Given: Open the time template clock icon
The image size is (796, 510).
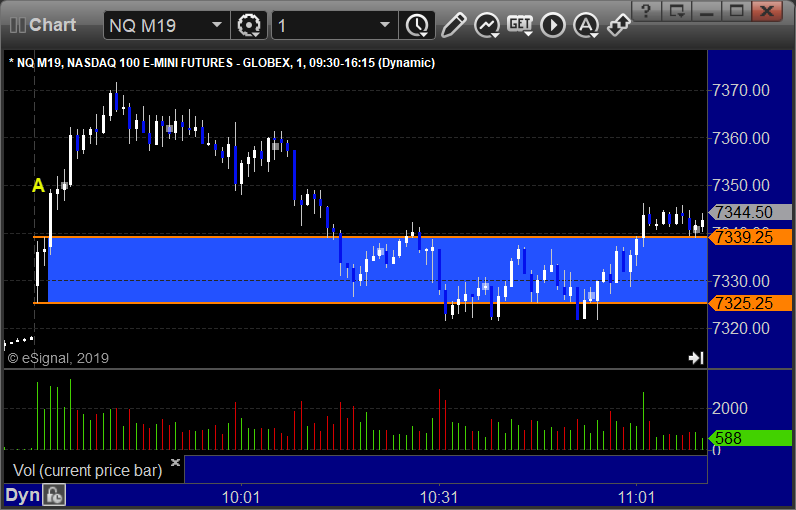Looking at the screenshot, I should click(x=417, y=25).
